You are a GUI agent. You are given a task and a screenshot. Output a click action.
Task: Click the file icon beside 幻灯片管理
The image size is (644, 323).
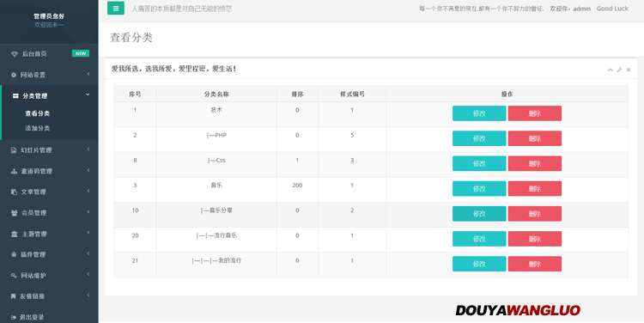pos(14,150)
